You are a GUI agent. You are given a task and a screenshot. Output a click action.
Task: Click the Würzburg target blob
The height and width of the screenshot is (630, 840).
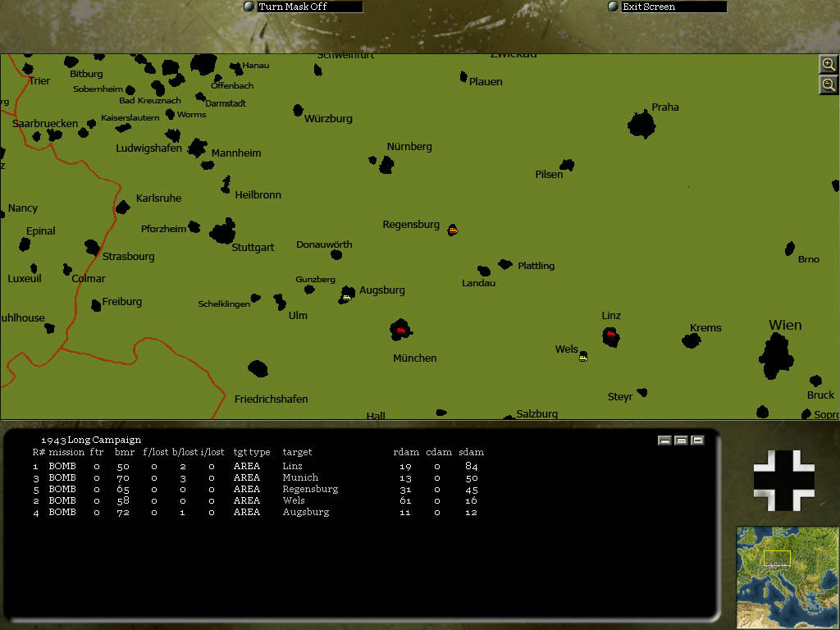tap(298, 111)
